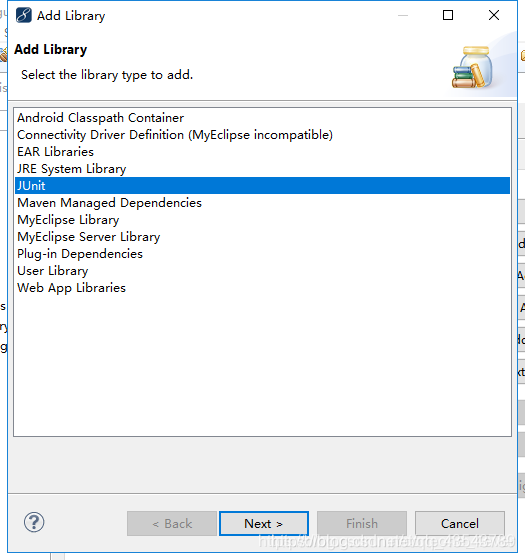
Task: Click the MyEclipse icon in title bar
Action: (x=24, y=15)
